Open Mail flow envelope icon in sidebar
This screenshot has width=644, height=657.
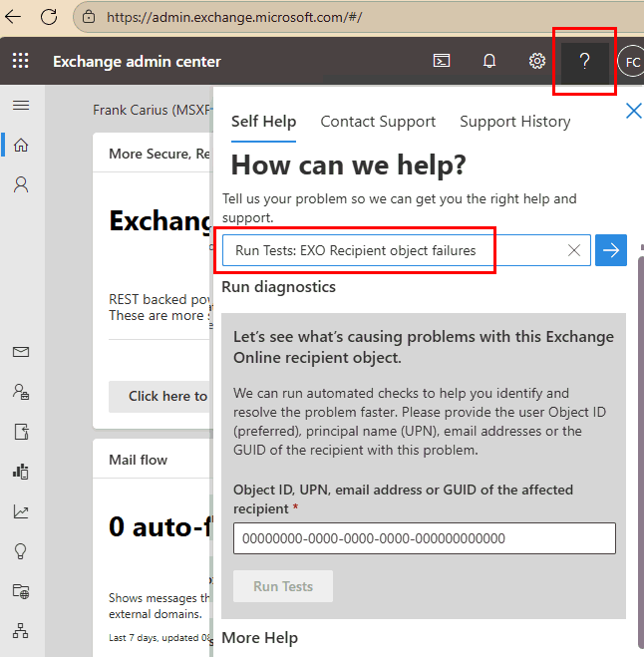21,352
